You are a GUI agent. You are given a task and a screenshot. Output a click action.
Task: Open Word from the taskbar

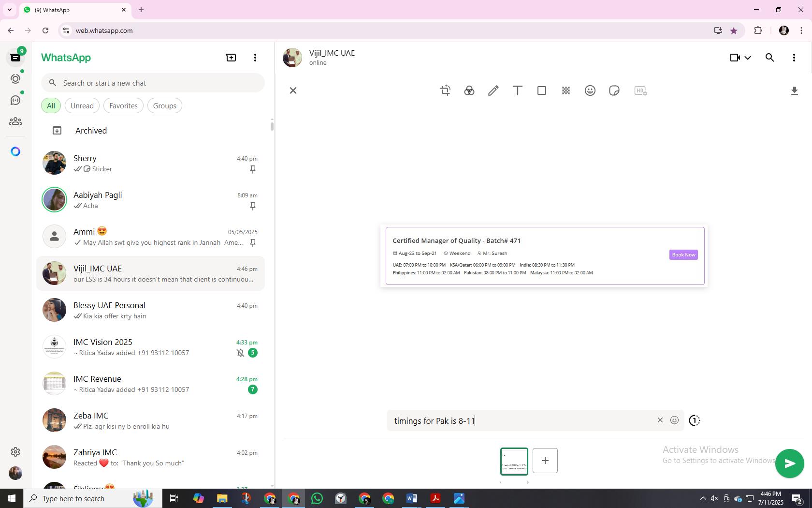412,498
